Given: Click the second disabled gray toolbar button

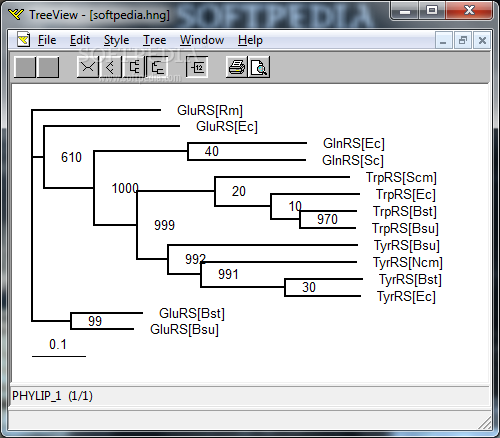Looking at the screenshot, I should [x=48, y=67].
